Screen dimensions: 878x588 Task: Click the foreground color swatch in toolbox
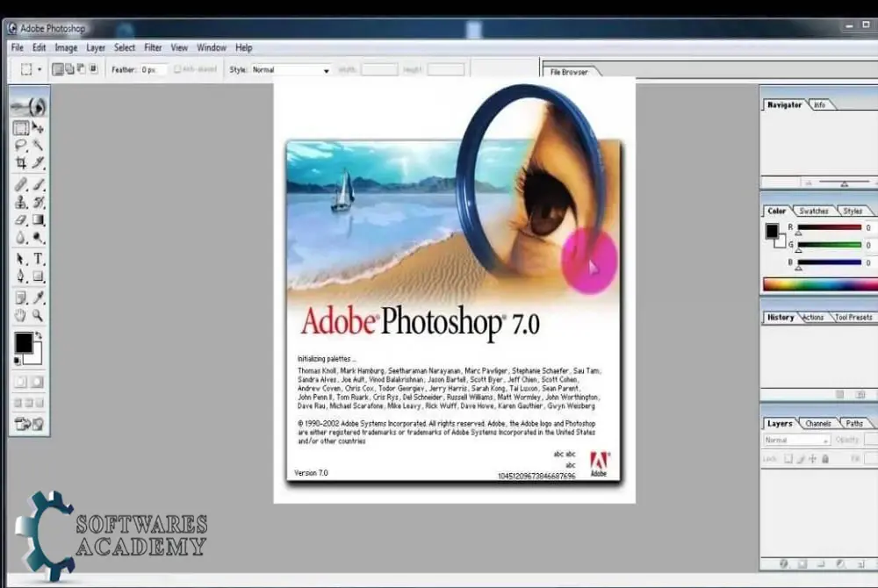[x=24, y=342]
